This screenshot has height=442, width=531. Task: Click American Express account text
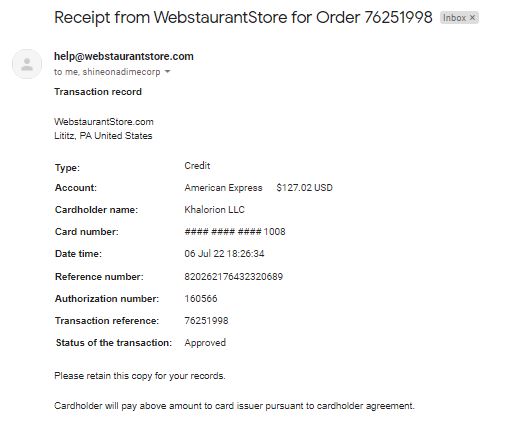223,188
